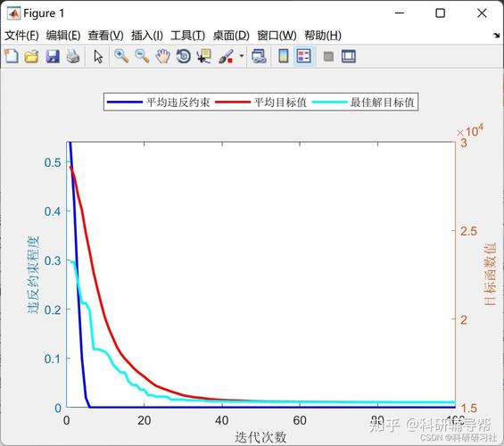504x446 pixels.
Task: Click the Show Plot Tools and Dock icon
Action: tap(349, 56)
